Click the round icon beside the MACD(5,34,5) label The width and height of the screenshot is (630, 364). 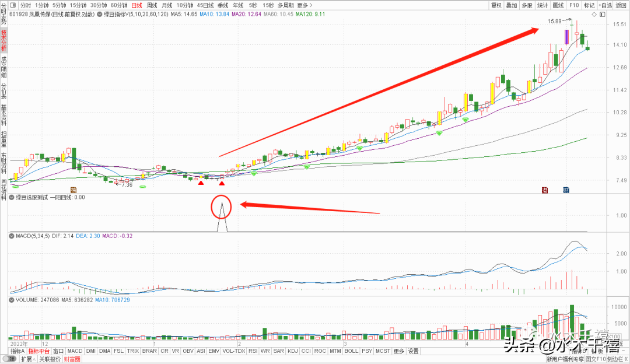click(x=12, y=236)
